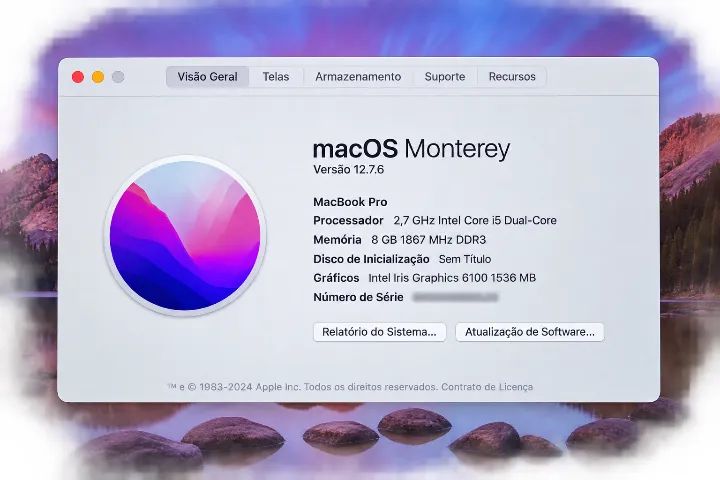Click the Relatório do Sistema button

pyautogui.click(x=379, y=332)
